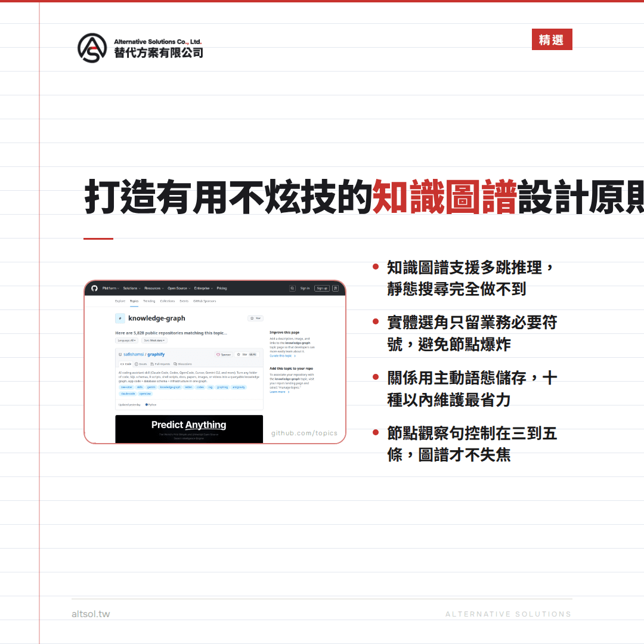Open the GitHub Sponsors tab

point(205,301)
